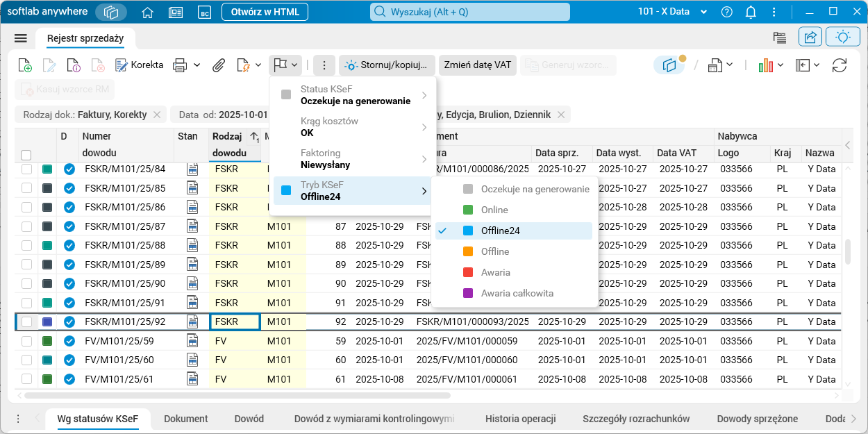Click the Korekta toolbar button
868x434 pixels.
pos(139,65)
